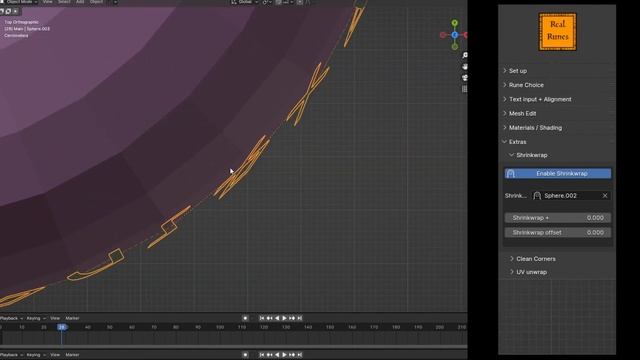This screenshot has height=360, width=640.
Task: Open the viewport Select menu
Action: pos(64,2)
